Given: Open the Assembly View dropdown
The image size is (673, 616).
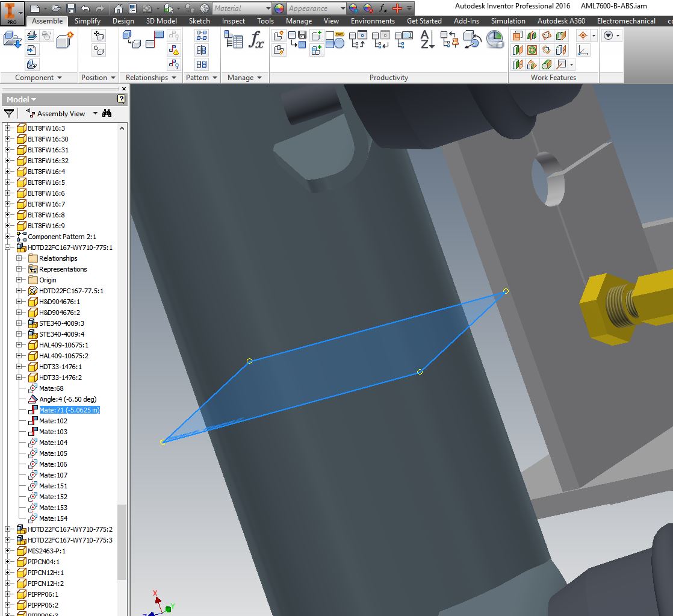Looking at the screenshot, I should click(96, 113).
